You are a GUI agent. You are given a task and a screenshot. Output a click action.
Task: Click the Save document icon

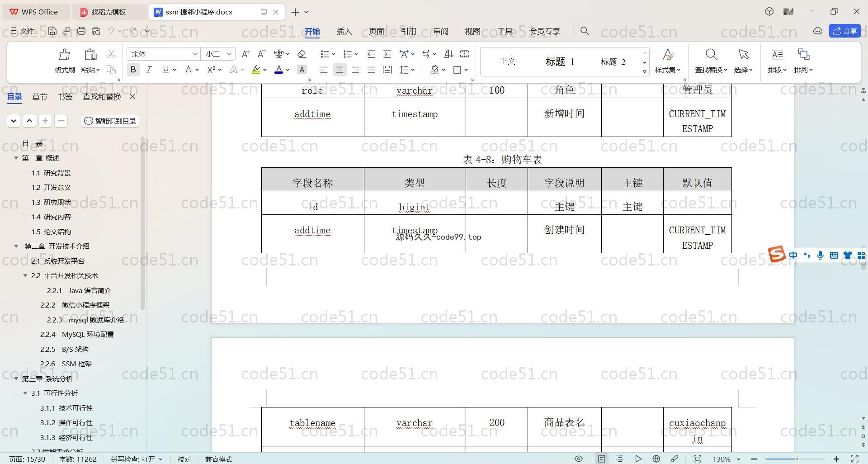click(x=52, y=31)
